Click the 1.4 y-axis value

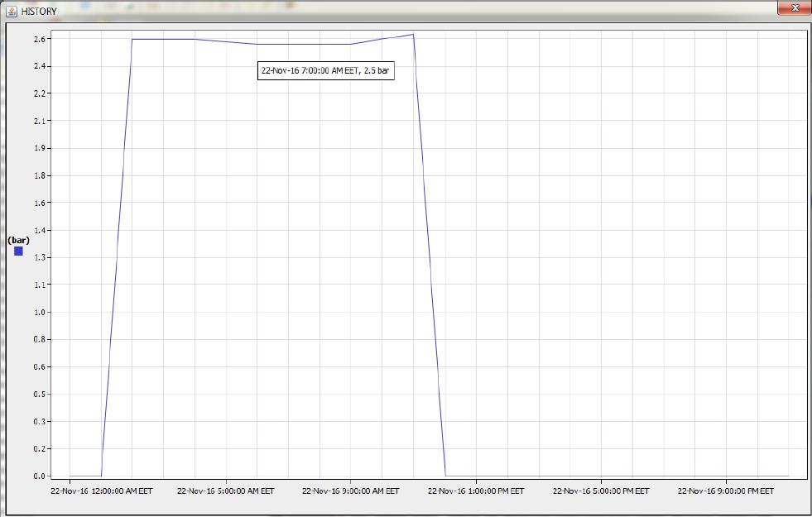click(40, 230)
